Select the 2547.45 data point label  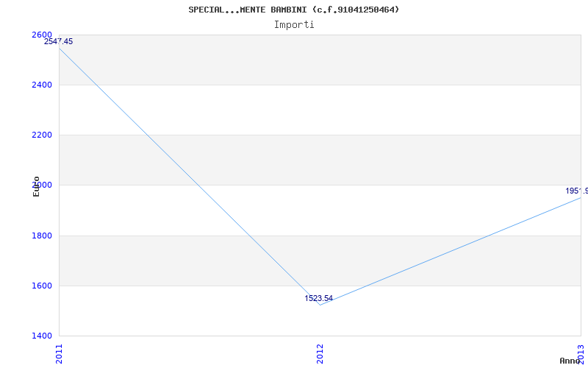[x=59, y=41]
